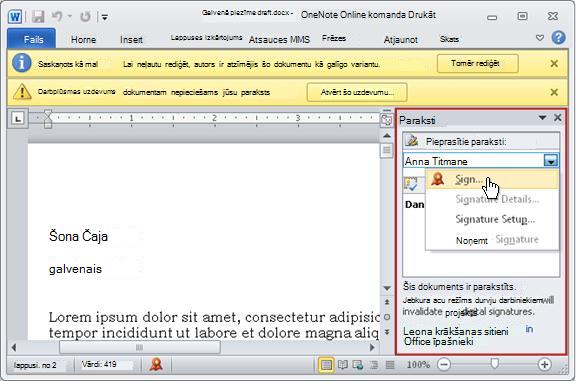Zoom out with the minus button
This screenshot has width=576, height=381.
pyautogui.click(x=444, y=364)
